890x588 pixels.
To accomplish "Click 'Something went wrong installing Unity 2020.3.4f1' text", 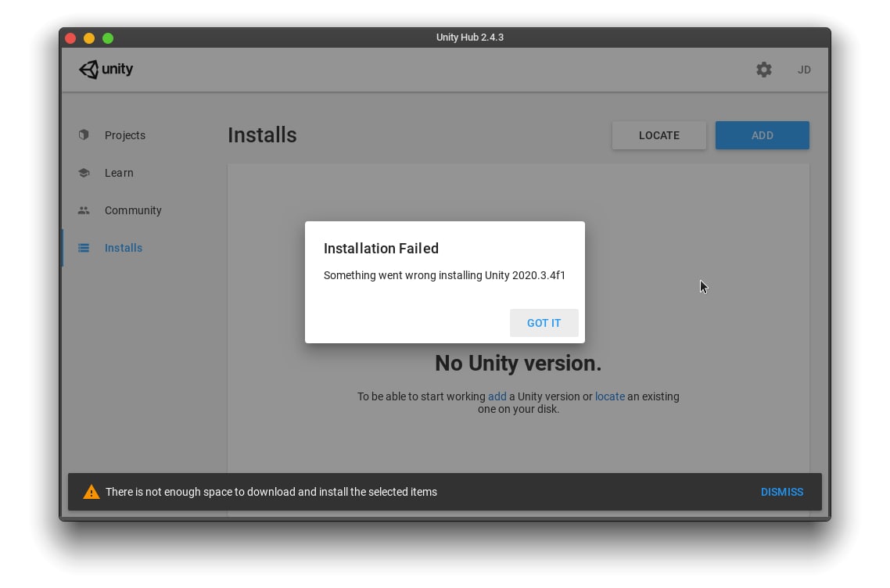I will (444, 275).
